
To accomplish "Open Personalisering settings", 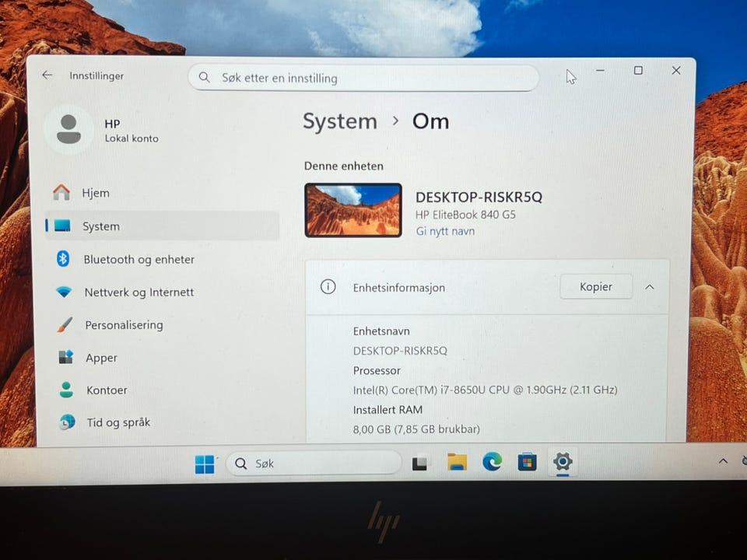I will pos(162,325).
